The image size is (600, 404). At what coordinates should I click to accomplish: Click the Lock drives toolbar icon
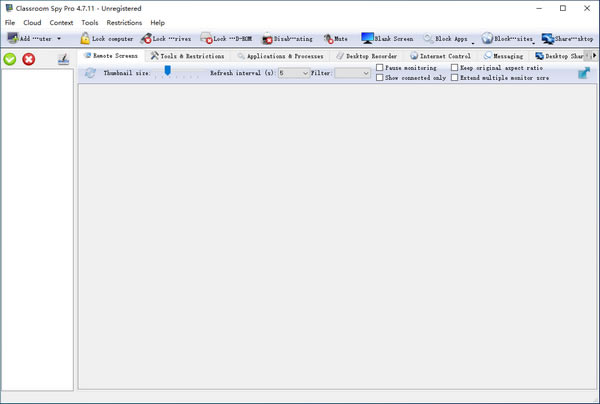(x=146, y=38)
